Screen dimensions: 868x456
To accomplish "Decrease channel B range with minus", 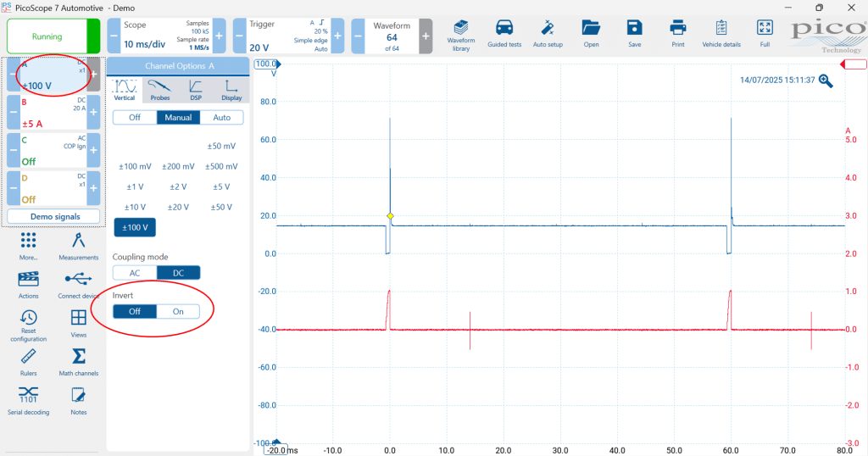I will [14, 112].
